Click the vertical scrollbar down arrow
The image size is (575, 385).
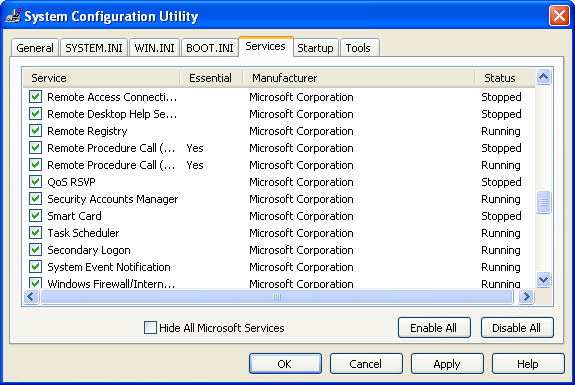pyautogui.click(x=543, y=279)
